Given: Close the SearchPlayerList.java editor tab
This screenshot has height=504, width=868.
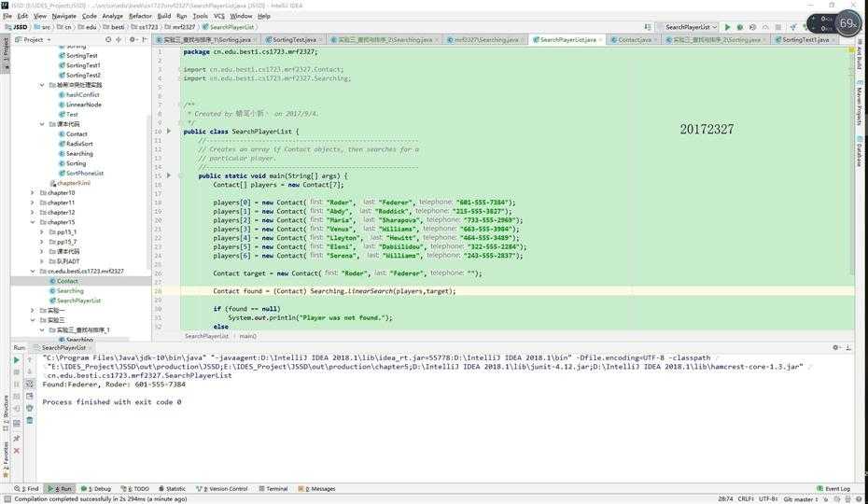Looking at the screenshot, I should tap(601, 40).
